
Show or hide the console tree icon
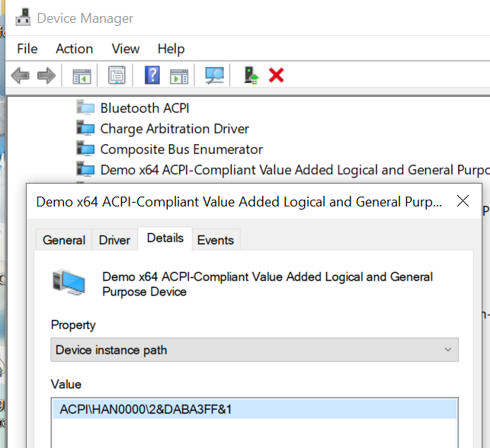tap(82, 76)
